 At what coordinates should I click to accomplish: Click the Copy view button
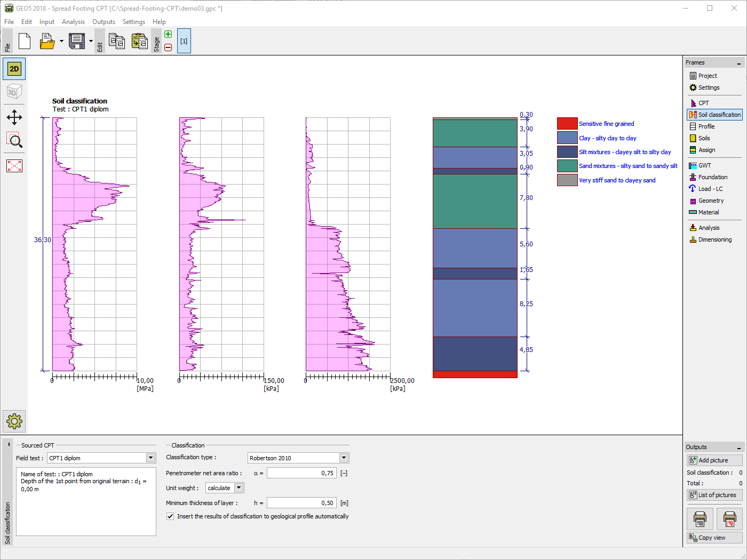(714, 538)
